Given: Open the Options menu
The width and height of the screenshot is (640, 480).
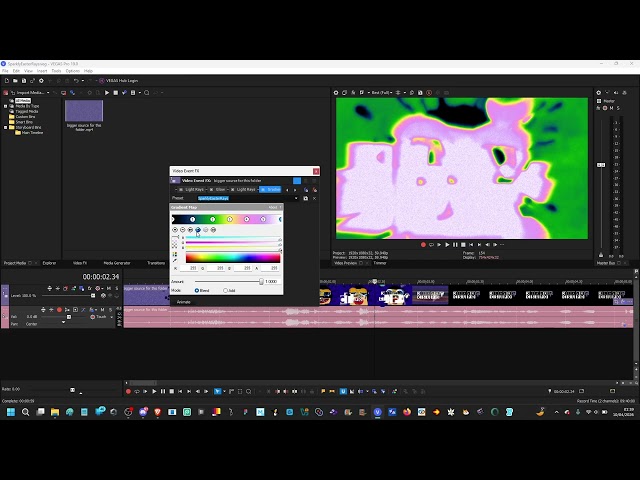Looking at the screenshot, I should coord(73,71).
